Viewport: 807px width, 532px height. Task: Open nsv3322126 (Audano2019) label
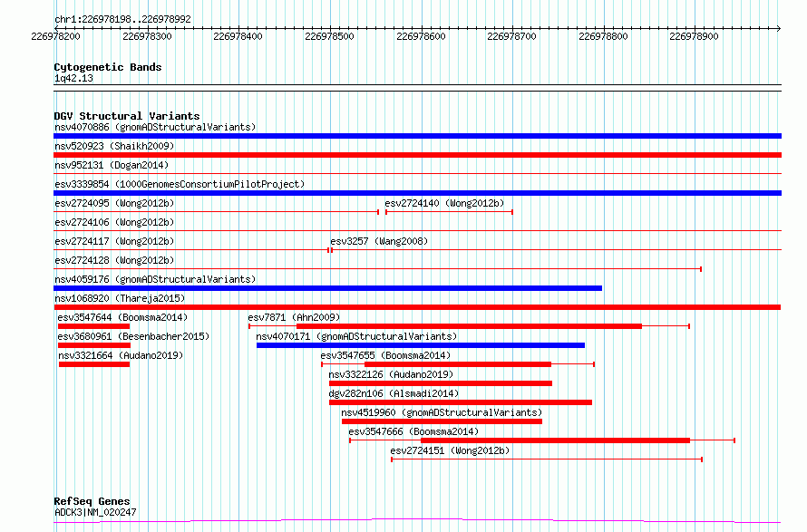pos(391,374)
